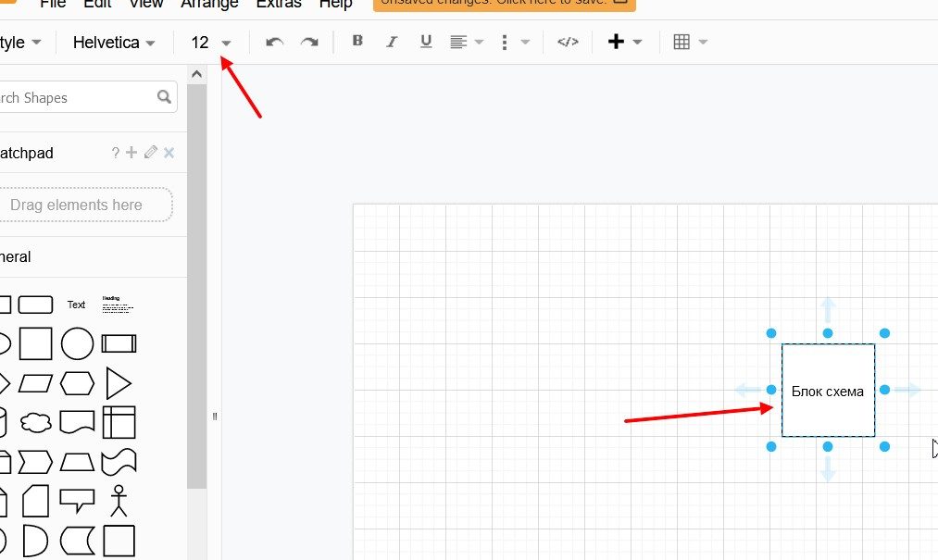
Task: Open the HTML formatting </> tool
Action: pos(568,43)
